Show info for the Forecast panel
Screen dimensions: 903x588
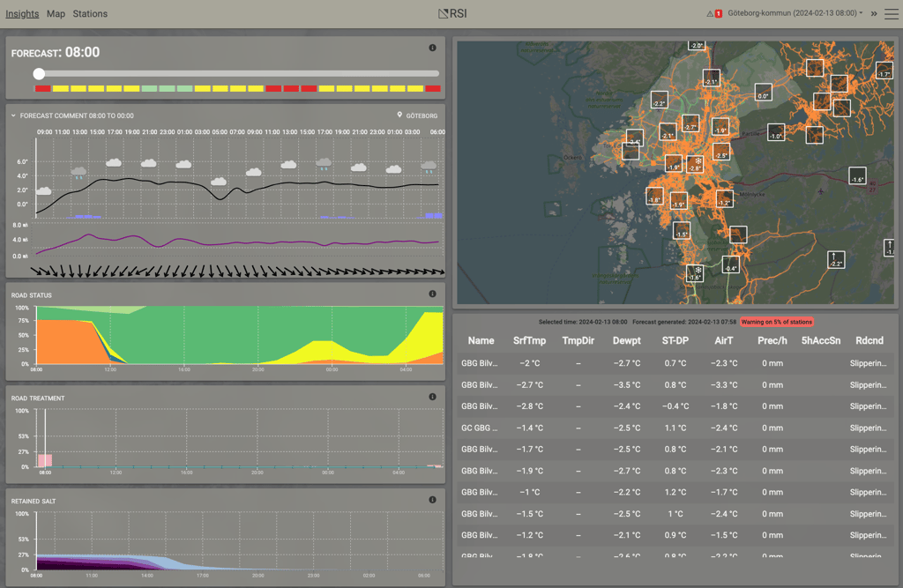(x=432, y=48)
